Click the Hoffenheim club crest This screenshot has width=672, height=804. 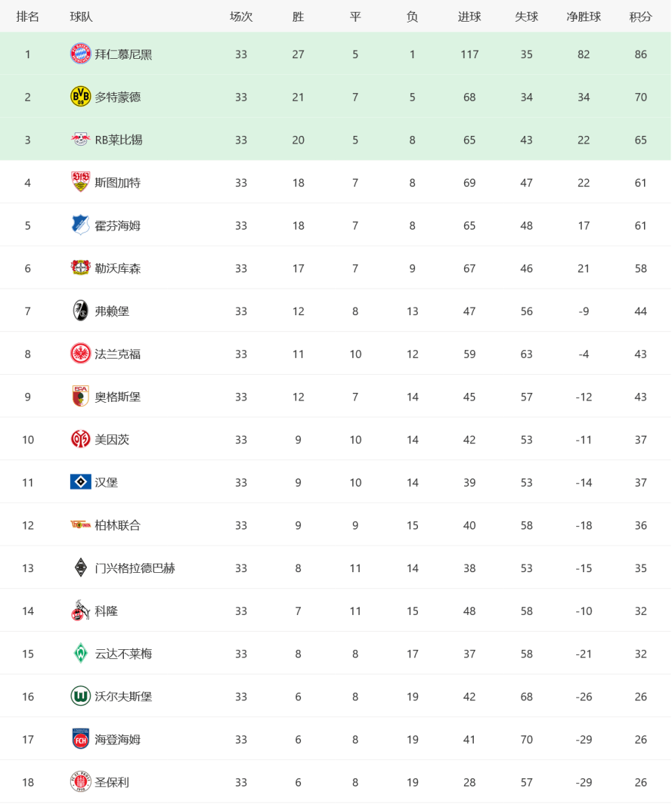tap(80, 225)
